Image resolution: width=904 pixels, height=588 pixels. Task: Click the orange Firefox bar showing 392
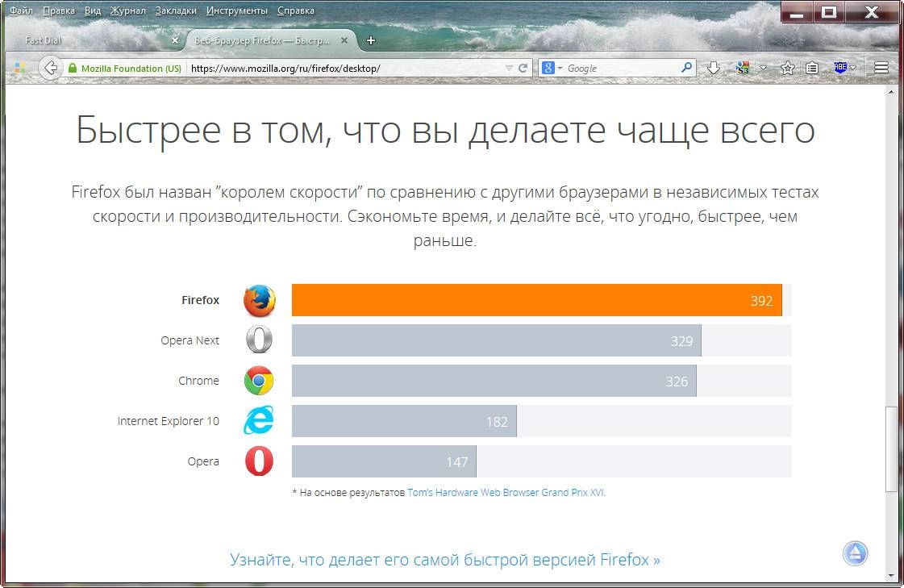coord(537,300)
